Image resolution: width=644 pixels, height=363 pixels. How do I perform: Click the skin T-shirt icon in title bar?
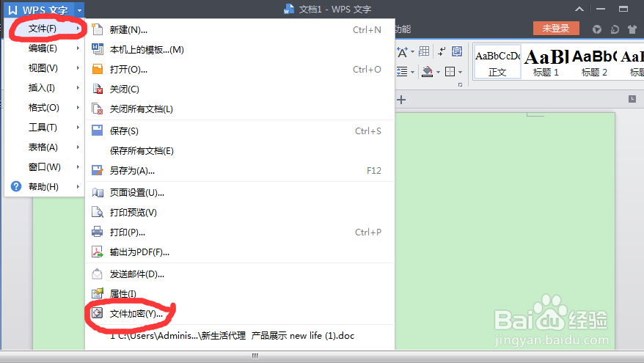[x=632, y=29]
